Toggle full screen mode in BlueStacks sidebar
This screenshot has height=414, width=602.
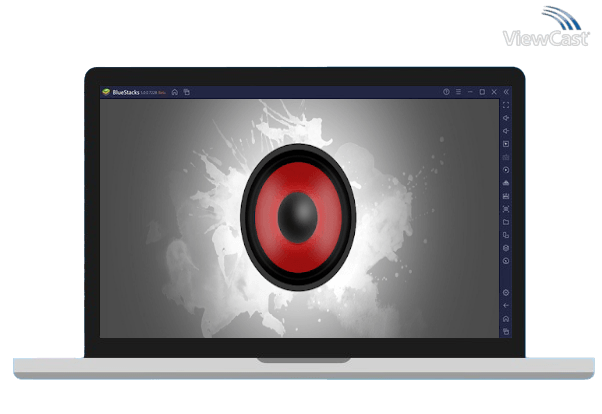506,105
